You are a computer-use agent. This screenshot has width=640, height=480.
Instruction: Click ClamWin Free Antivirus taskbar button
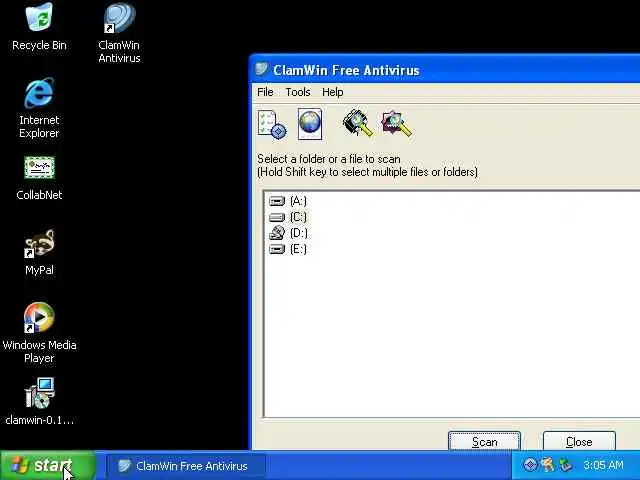(186, 466)
